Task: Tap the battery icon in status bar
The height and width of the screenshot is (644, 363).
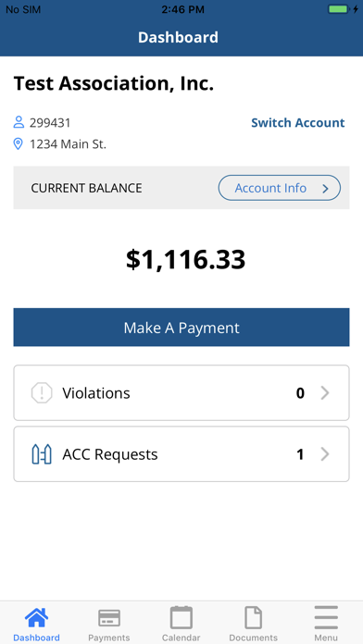Action: 338,9
